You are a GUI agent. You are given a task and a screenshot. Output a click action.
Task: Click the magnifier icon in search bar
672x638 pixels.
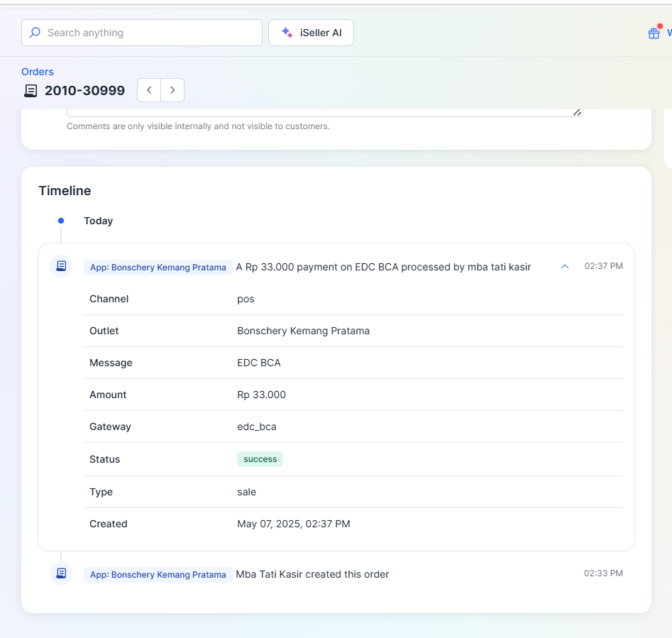(35, 33)
